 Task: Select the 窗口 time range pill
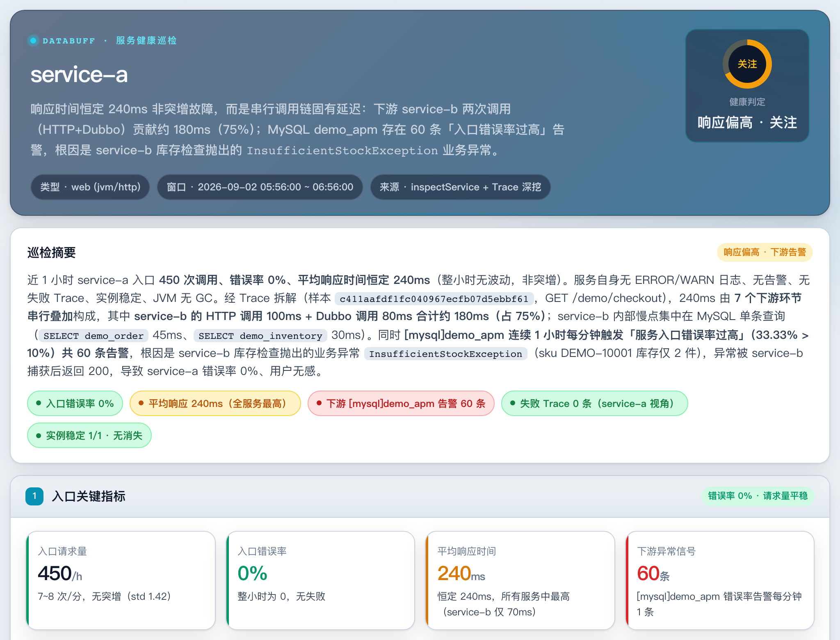coord(260,187)
